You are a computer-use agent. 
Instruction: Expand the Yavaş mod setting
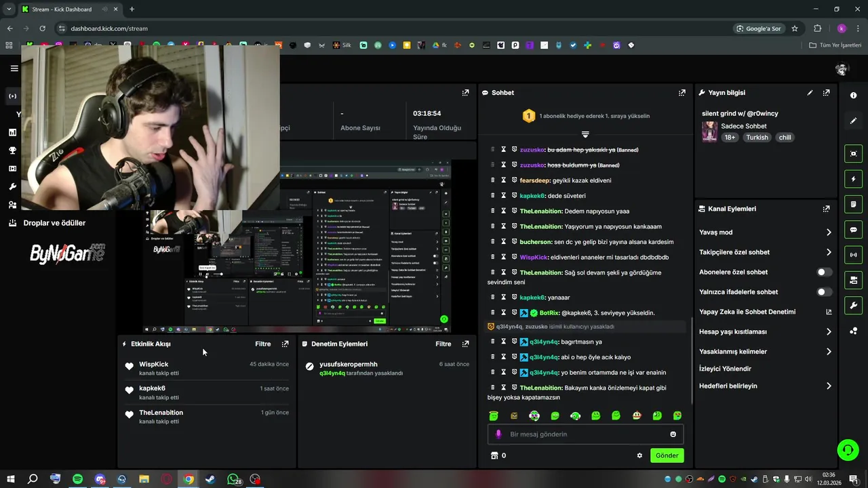[x=765, y=232]
